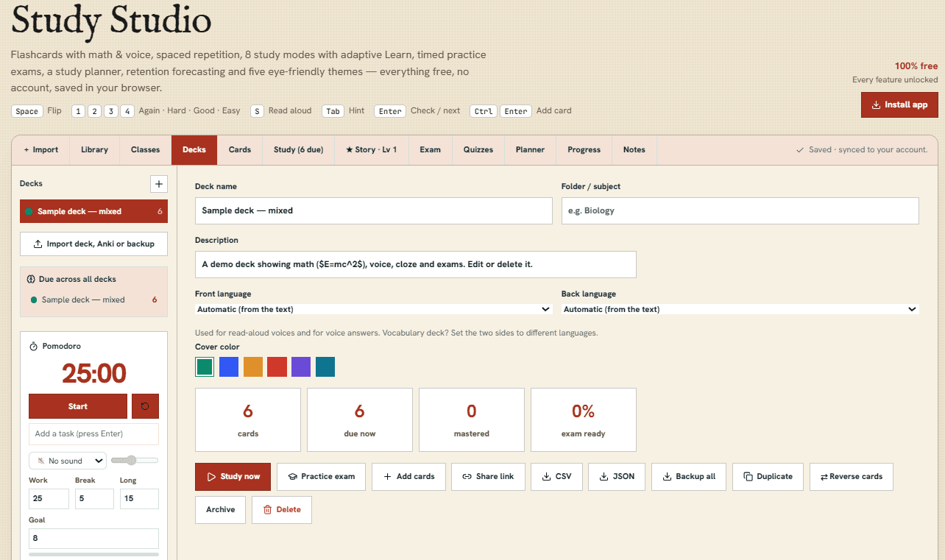Open the Story Lv 1 tab
Screen dimensions: 945x560
pyautogui.click(x=371, y=149)
